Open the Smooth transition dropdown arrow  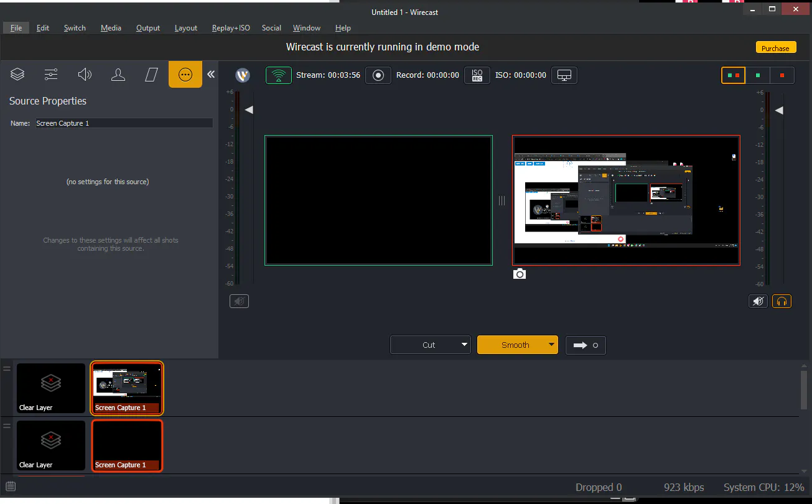(x=551, y=345)
